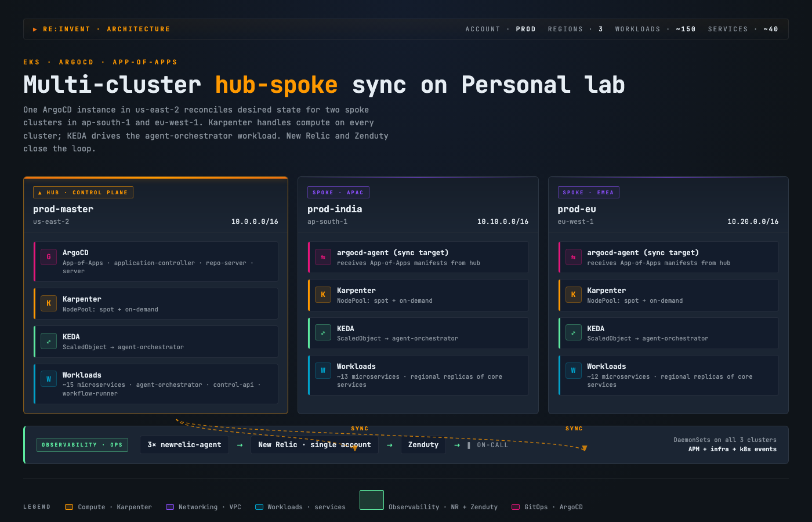Click the ArgoCD row in prod-master
The image size is (812, 522).
click(x=155, y=262)
